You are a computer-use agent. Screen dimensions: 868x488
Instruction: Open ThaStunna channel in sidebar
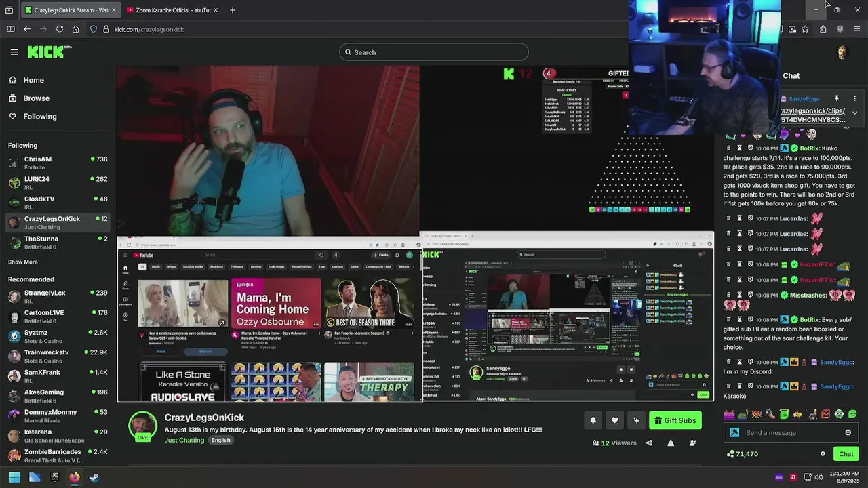pyautogui.click(x=58, y=243)
